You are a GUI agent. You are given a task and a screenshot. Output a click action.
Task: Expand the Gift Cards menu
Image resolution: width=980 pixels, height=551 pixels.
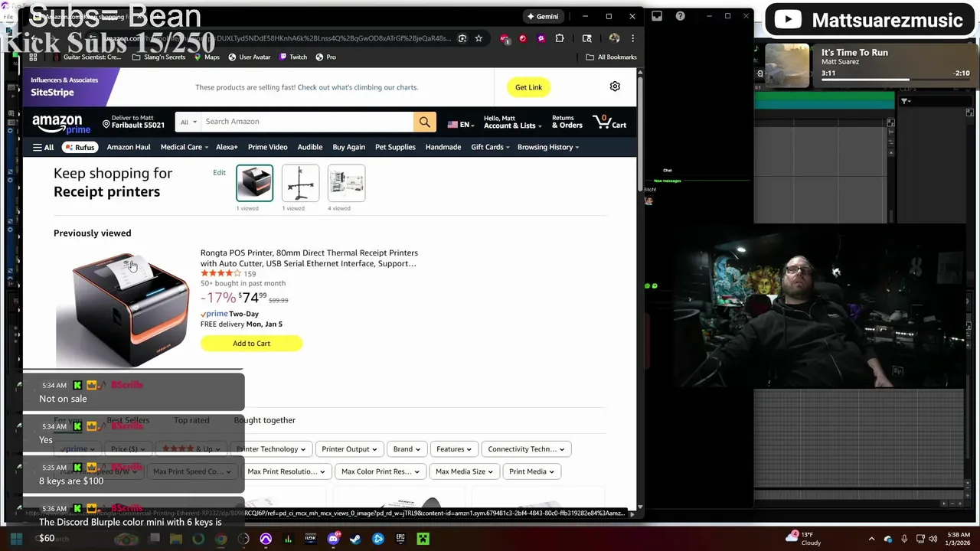pos(490,147)
